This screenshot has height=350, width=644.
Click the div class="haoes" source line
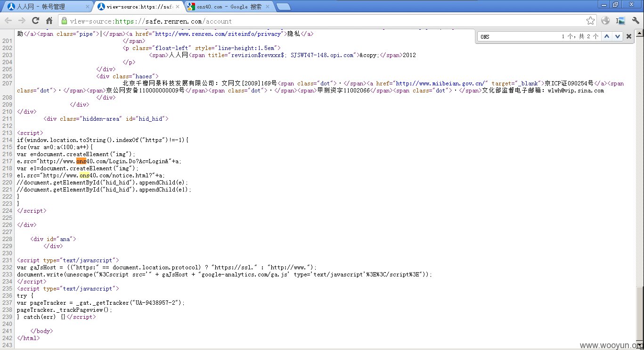point(127,76)
